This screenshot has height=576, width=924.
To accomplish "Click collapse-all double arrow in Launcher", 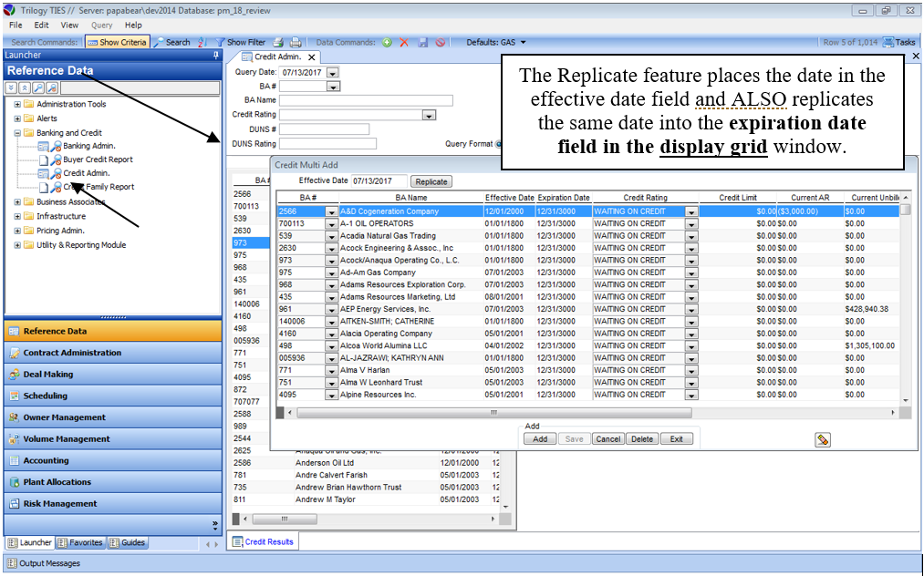I will [x=11, y=87].
